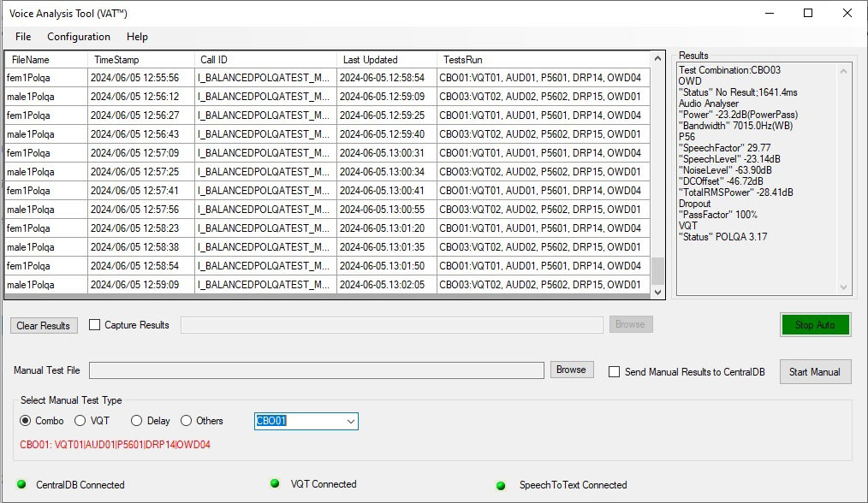
Task: Click the Clear Results button
Action: (44, 325)
